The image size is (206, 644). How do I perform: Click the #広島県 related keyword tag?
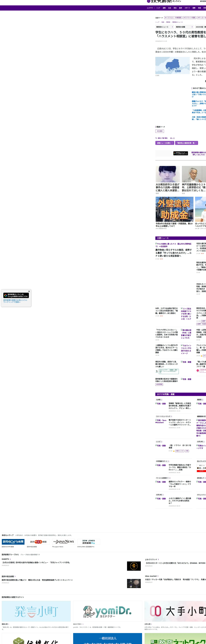[x=160, y=131]
